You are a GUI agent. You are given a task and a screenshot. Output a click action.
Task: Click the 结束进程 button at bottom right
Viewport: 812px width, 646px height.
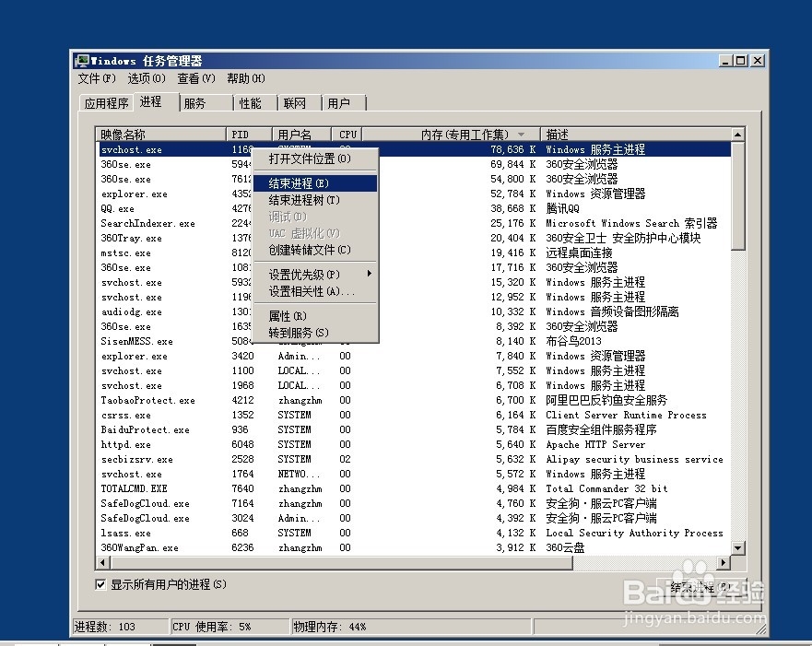point(701,587)
